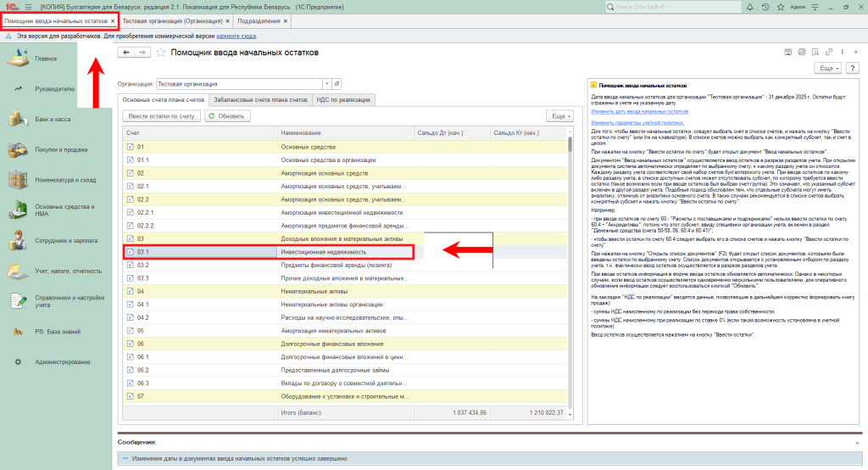This screenshot has width=868, height=470.
Task: Expand the Организация dropdown list
Action: [x=325, y=84]
